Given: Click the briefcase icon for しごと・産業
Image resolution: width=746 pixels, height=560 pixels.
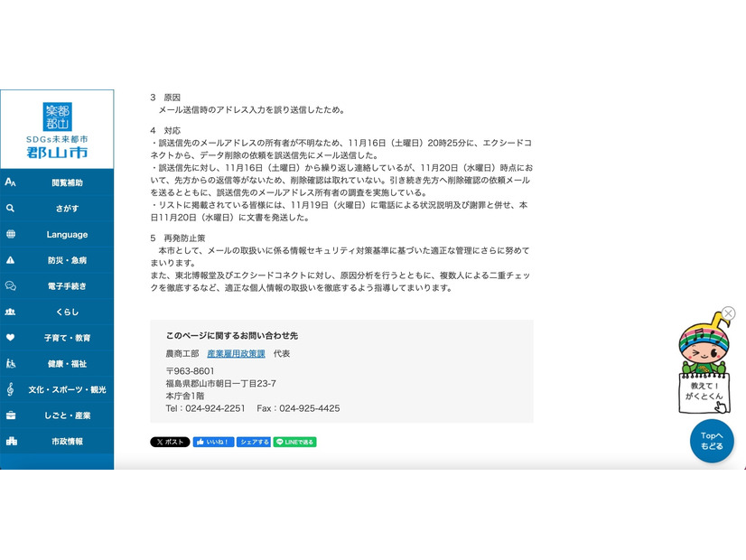Looking at the screenshot, I should coord(11,415).
